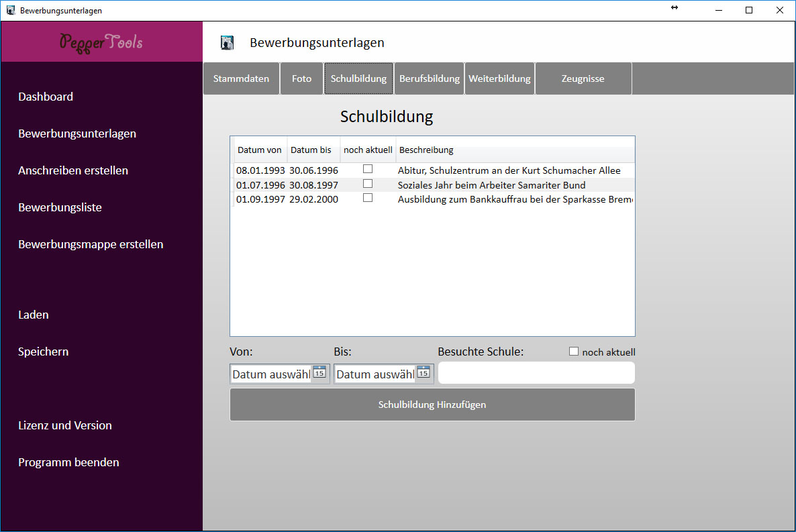Image resolution: width=796 pixels, height=532 pixels.
Task: Toggle noch aktuell checkbox for Soziales Jahr row
Action: point(368,184)
